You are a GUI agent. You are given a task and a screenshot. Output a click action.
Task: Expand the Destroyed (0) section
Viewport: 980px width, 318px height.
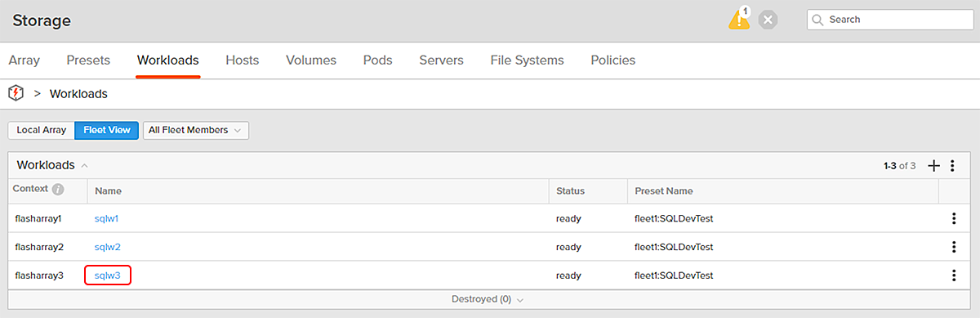tap(488, 299)
